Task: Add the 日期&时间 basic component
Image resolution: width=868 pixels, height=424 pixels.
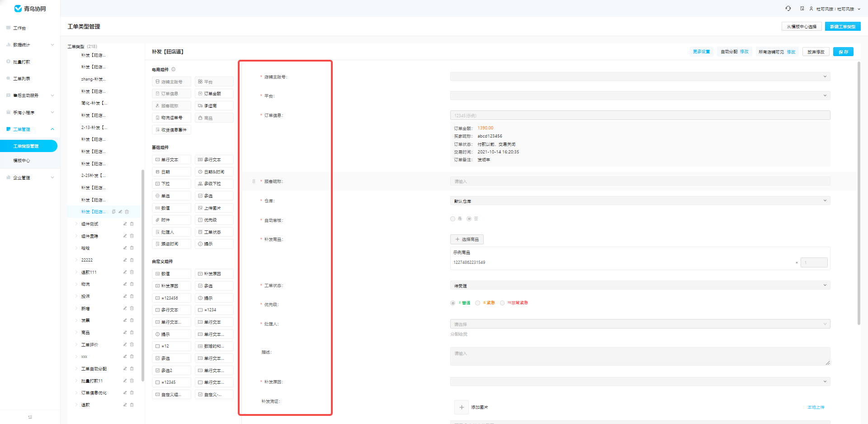Action: 214,172
